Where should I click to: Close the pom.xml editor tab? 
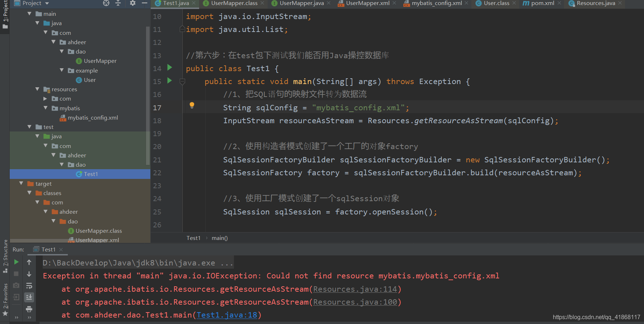[559, 3]
